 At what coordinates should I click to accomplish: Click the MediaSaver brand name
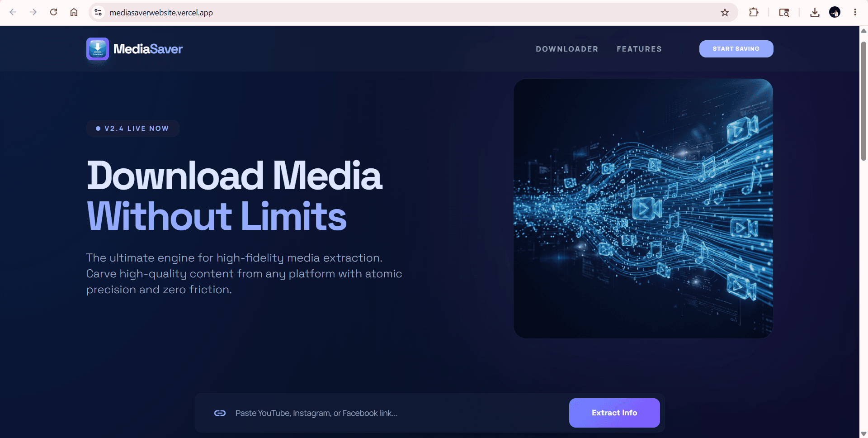tap(148, 49)
